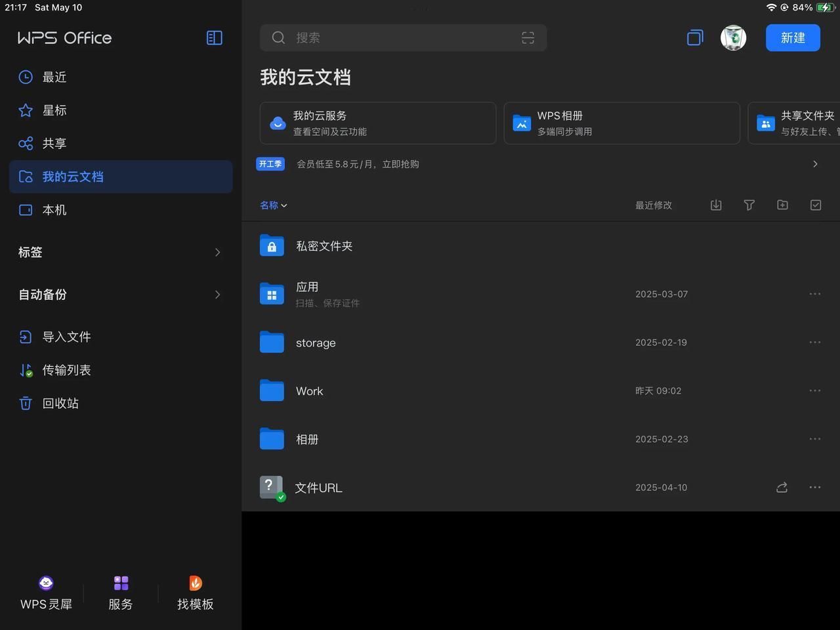Viewport: 840px width, 630px height.
Task: Open 共享 in the sidebar
Action: pos(121,144)
